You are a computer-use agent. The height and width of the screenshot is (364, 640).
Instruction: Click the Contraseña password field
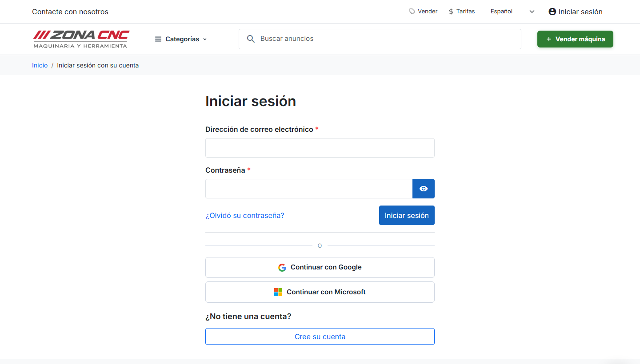pyautogui.click(x=309, y=189)
